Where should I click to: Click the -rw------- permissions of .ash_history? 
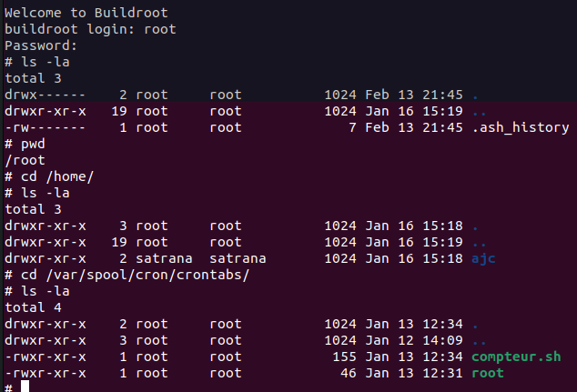coord(46,127)
